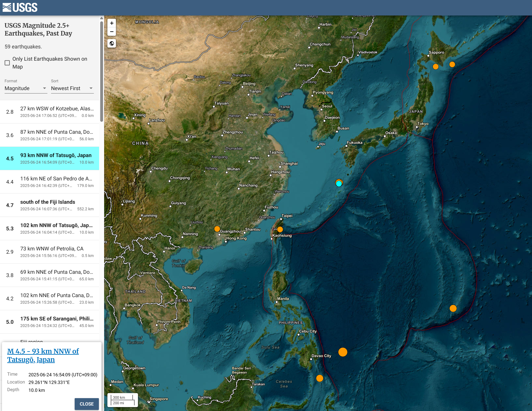Open the Format dropdown showing Magnitude

coord(26,88)
